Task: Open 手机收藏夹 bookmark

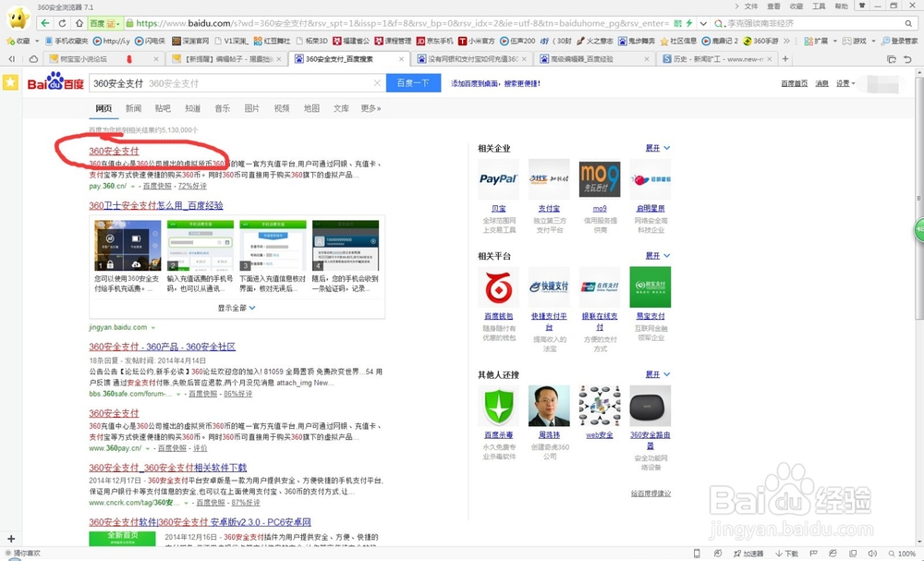Action: click(67, 41)
